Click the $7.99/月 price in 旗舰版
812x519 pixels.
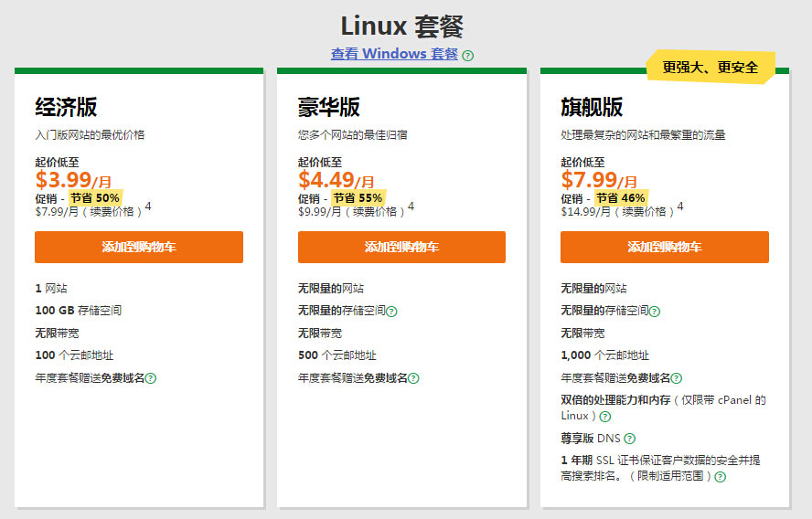tap(599, 179)
